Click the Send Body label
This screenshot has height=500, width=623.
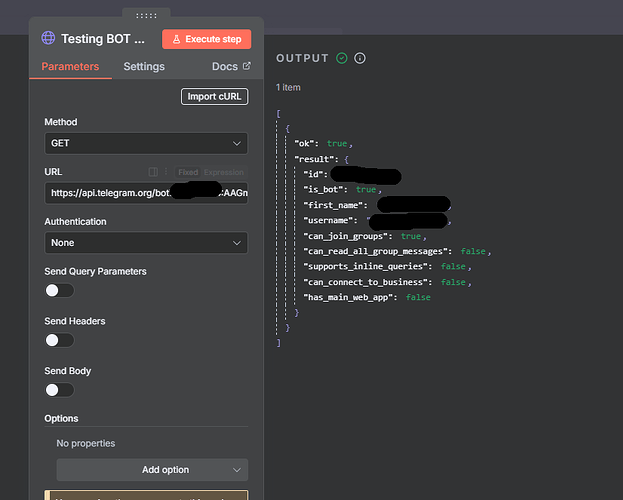[x=68, y=371]
